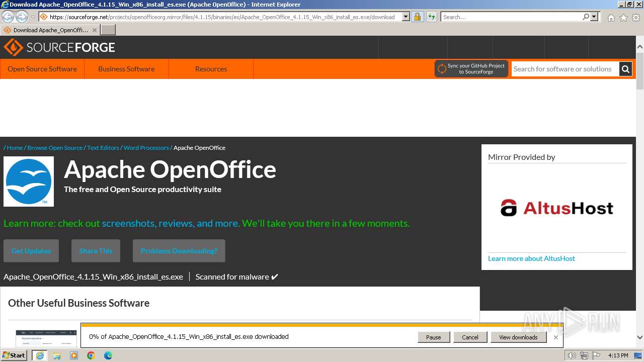Click the volume speaker tray icon
This screenshot has height=362, width=644.
[572, 355]
